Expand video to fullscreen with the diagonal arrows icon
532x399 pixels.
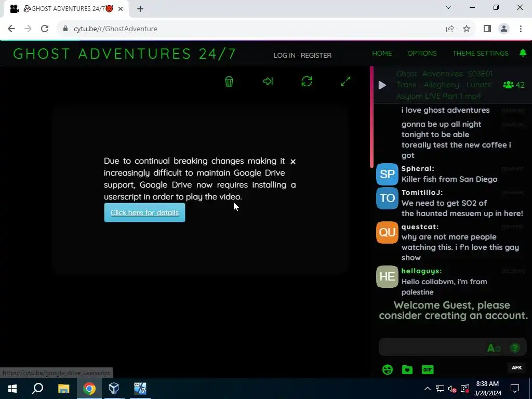[345, 82]
